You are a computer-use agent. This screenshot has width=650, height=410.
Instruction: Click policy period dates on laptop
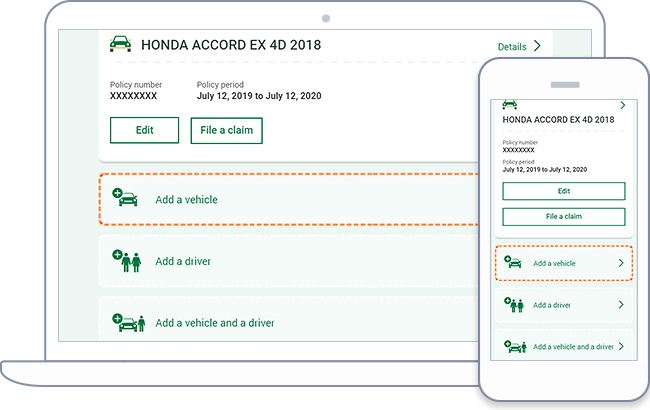(x=259, y=96)
